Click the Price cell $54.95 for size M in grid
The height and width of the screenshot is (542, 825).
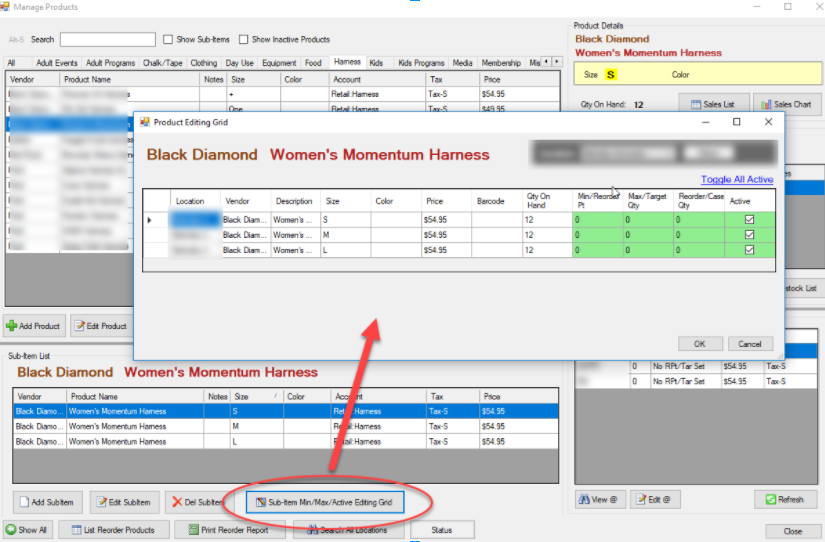click(x=446, y=235)
